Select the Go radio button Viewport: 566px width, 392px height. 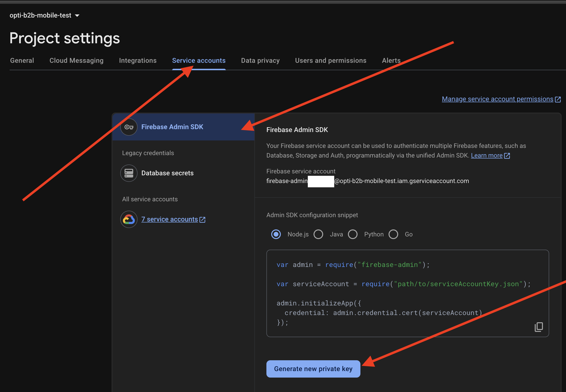click(x=393, y=234)
